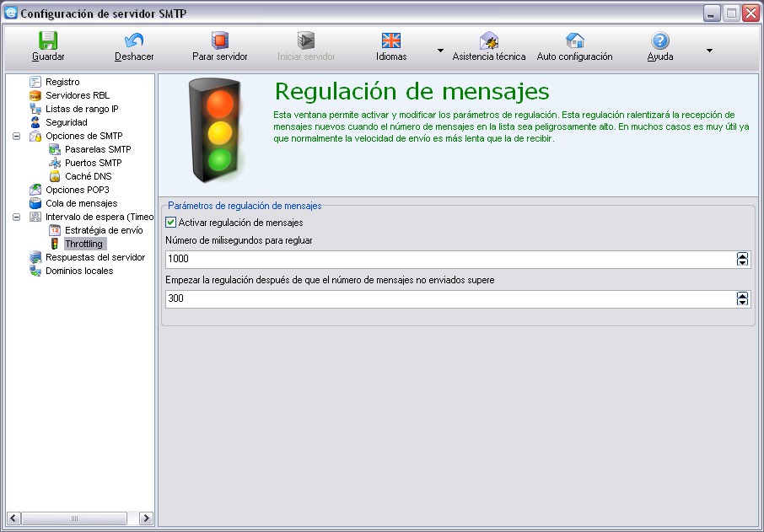Select the Dominios locales icon
The image size is (764, 532).
[35, 271]
